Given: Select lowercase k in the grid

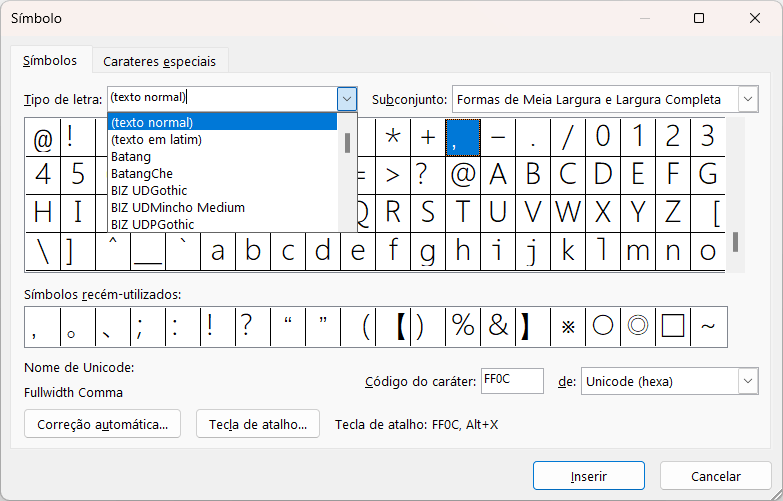Looking at the screenshot, I should click(x=568, y=251).
